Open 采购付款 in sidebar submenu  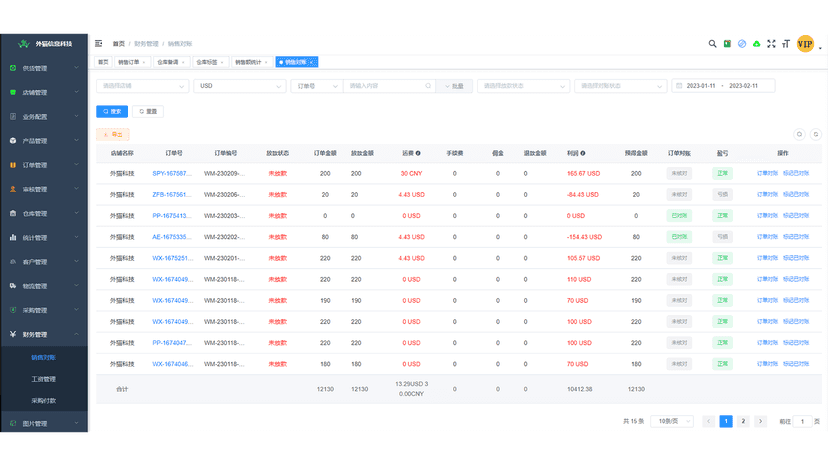click(x=43, y=400)
